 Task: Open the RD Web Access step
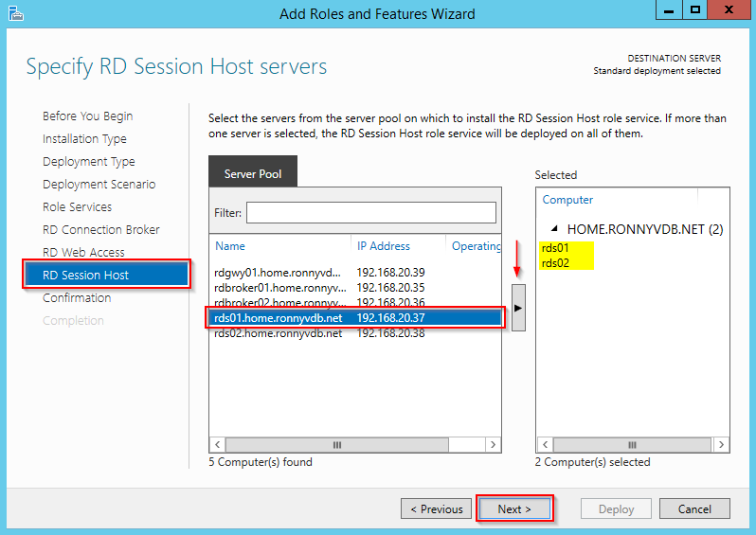[83, 252]
